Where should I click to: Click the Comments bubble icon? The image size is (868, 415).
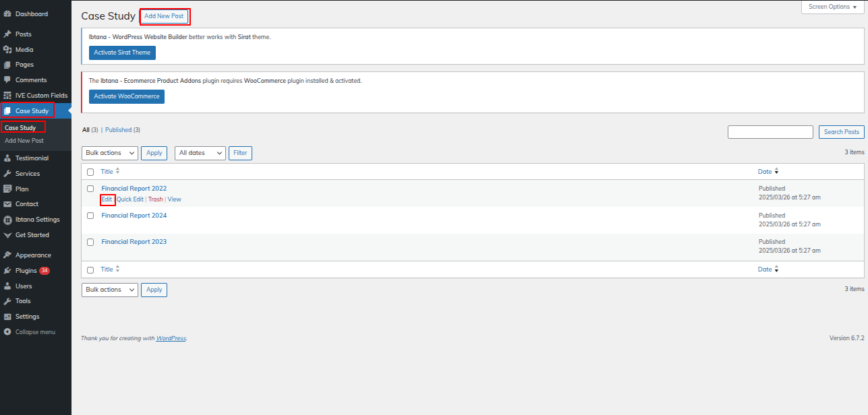pyautogui.click(x=7, y=80)
